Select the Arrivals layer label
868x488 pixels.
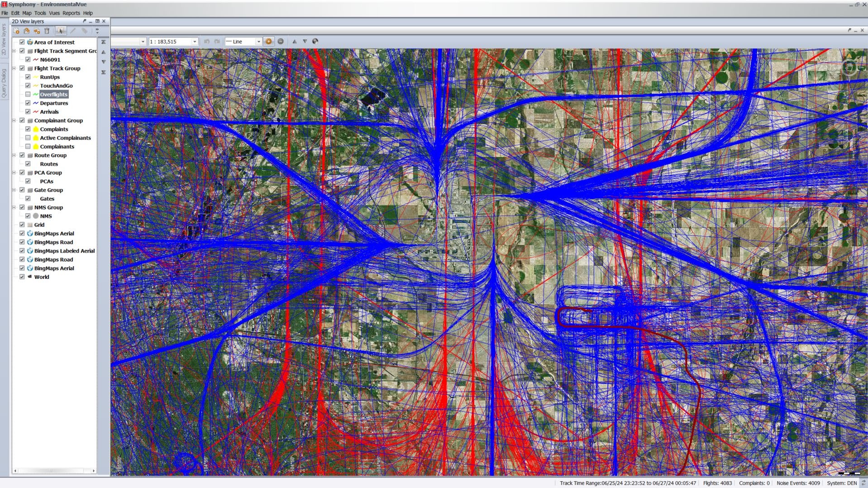click(x=49, y=112)
